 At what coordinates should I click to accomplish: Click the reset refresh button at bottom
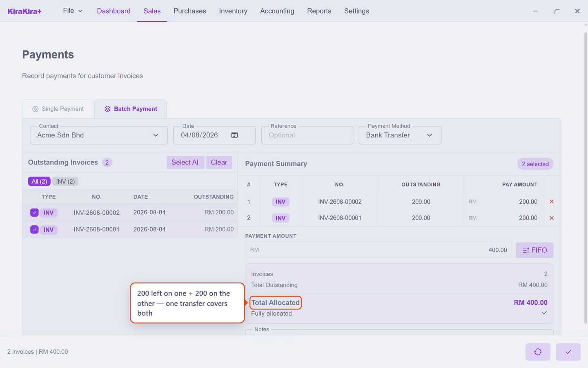point(538,352)
